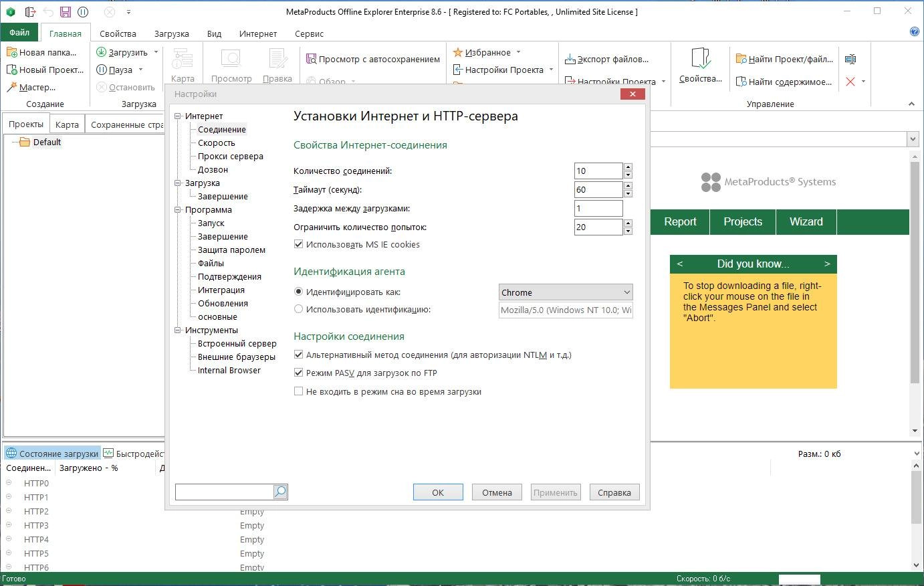Viewport: 924px width, 586px height.
Task: Click the red X delete icon in ribbon
Action: pyautogui.click(x=850, y=82)
